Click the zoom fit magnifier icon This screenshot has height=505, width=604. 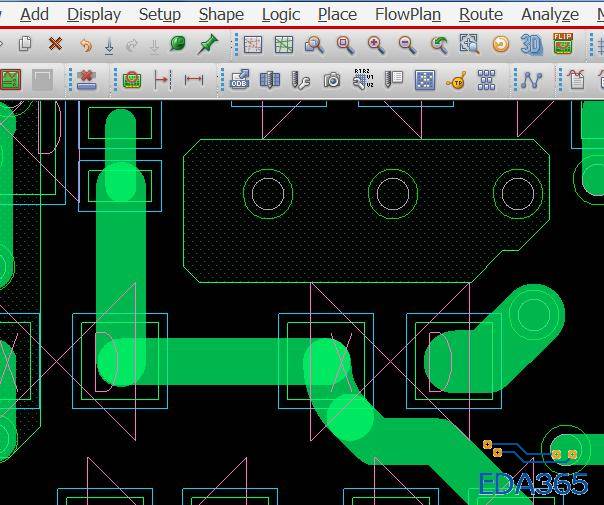345,45
